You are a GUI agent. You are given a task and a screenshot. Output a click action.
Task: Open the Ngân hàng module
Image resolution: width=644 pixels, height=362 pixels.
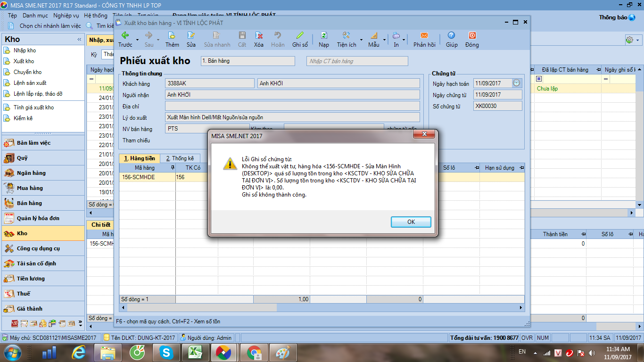tap(43, 173)
